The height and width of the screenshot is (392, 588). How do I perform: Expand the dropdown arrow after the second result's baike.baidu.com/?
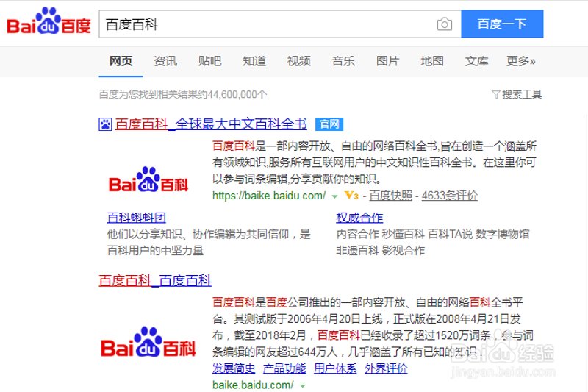[x=303, y=385]
